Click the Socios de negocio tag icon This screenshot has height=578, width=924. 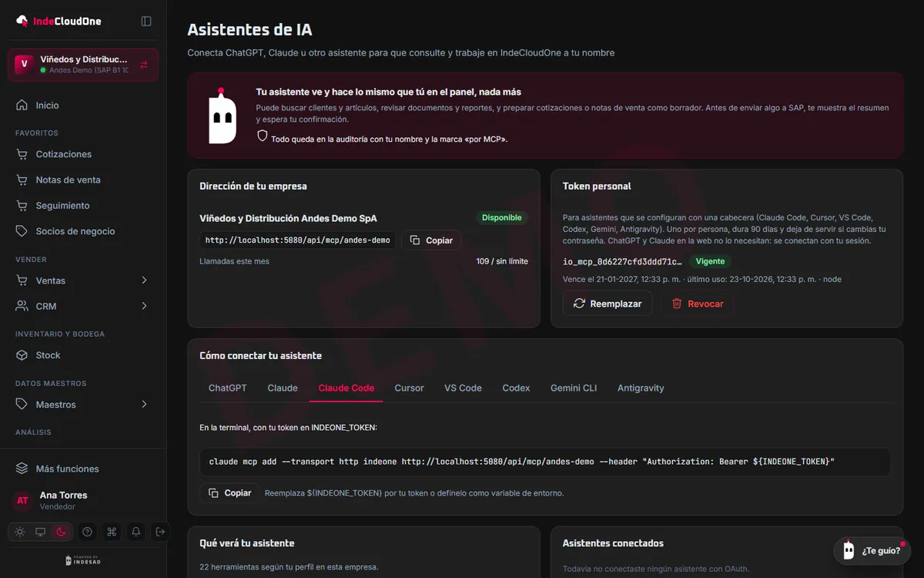pos(22,231)
